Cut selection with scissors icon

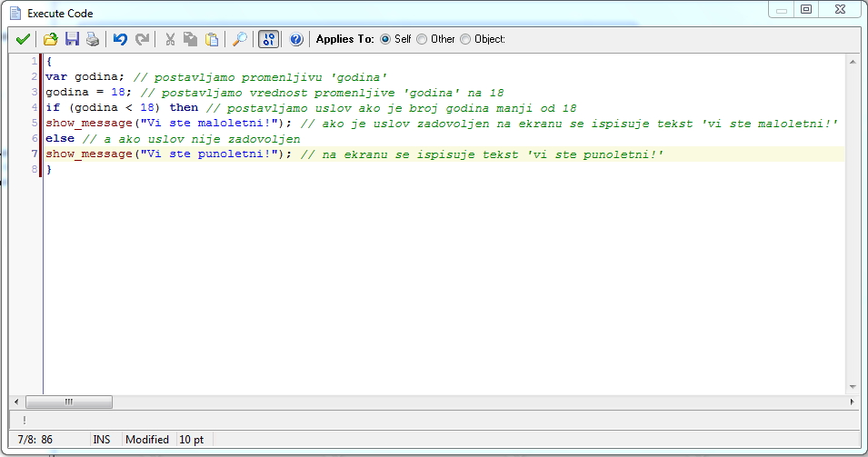[x=170, y=39]
